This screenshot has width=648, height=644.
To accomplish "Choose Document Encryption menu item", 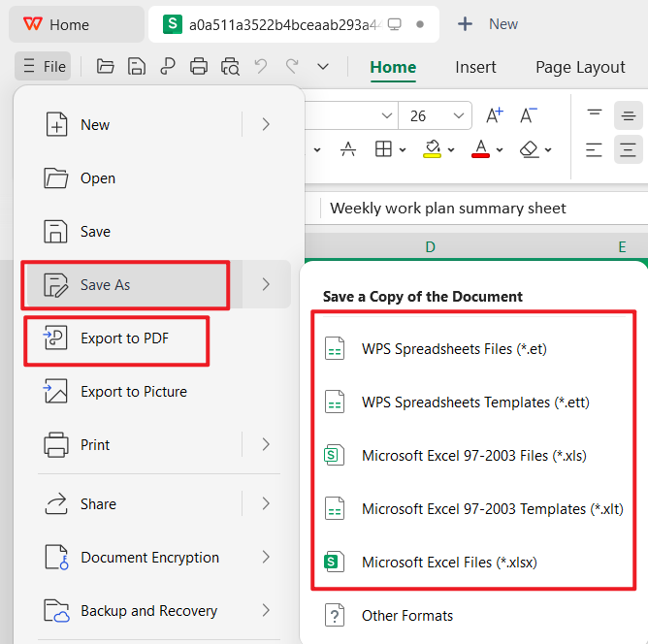I will (131, 558).
